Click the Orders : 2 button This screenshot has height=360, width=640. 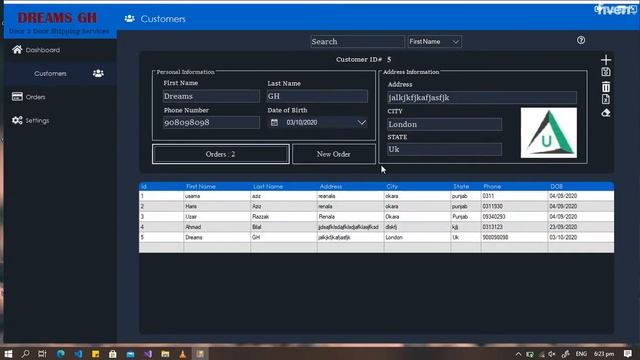pos(221,154)
